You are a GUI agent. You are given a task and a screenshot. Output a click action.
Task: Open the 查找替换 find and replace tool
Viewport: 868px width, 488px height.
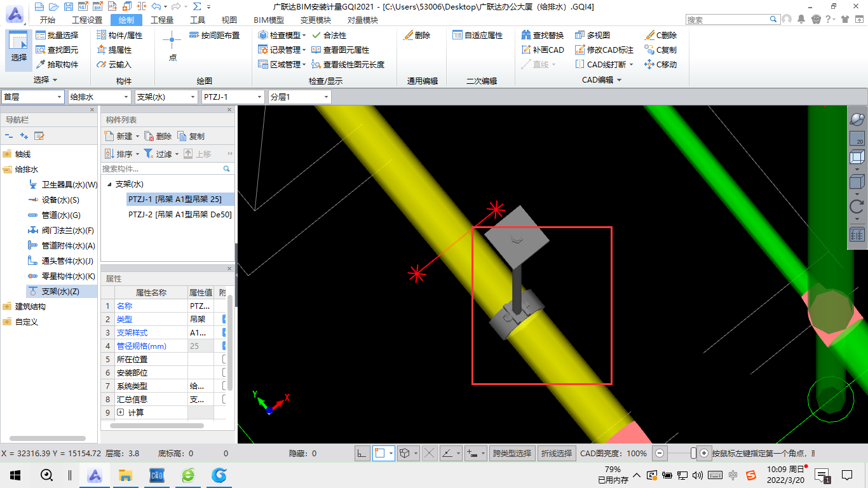tap(542, 36)
